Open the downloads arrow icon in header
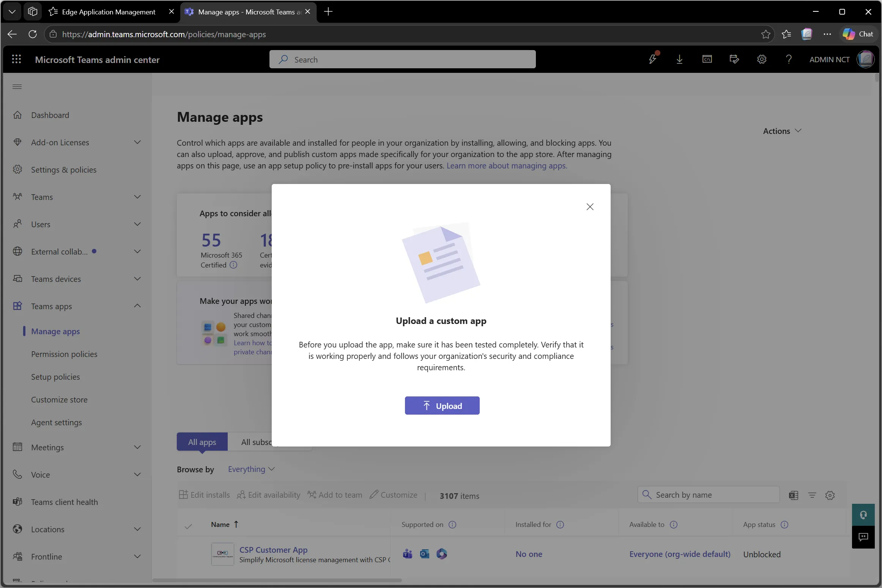 click(x=679, y=59)
